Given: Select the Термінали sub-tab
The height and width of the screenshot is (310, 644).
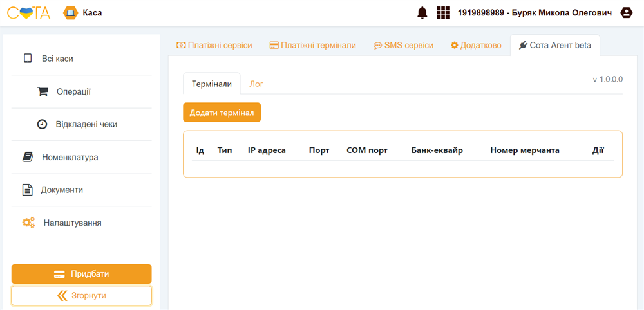Looking at the screenshot, I should [211, 84].
